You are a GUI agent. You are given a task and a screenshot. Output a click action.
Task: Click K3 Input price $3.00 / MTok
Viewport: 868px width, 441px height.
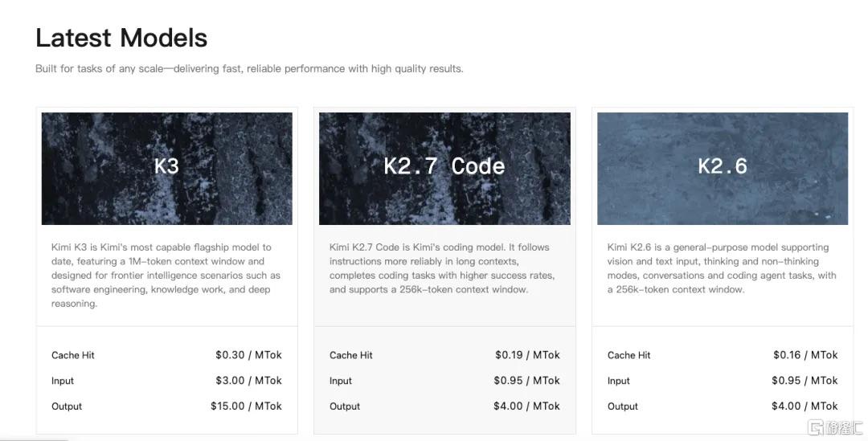248,380
